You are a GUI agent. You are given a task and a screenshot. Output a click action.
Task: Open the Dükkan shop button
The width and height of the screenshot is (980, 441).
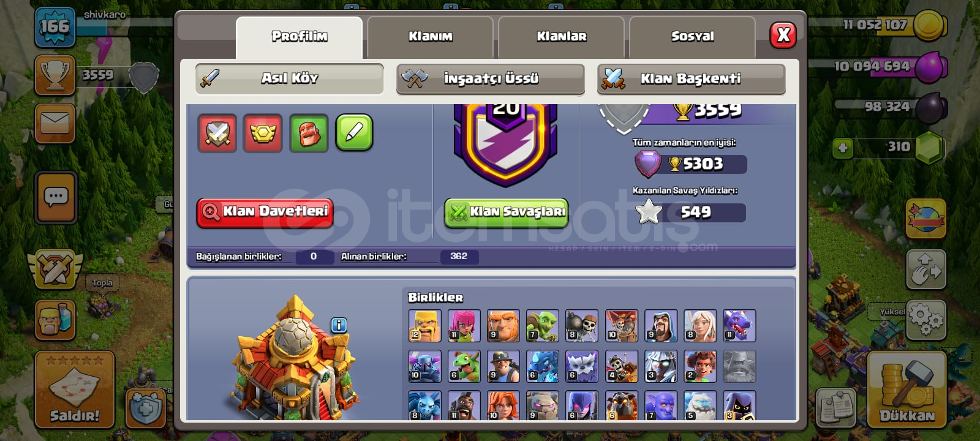click(x=907, y=390)
